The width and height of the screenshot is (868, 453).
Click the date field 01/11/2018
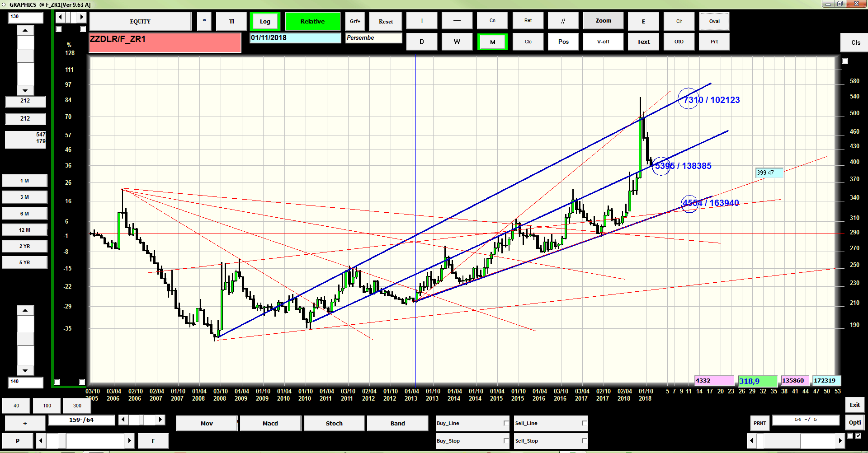tap(296, 38)
